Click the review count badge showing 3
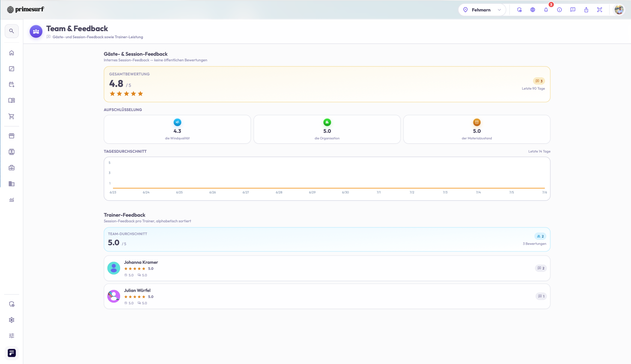 (539, 81)
